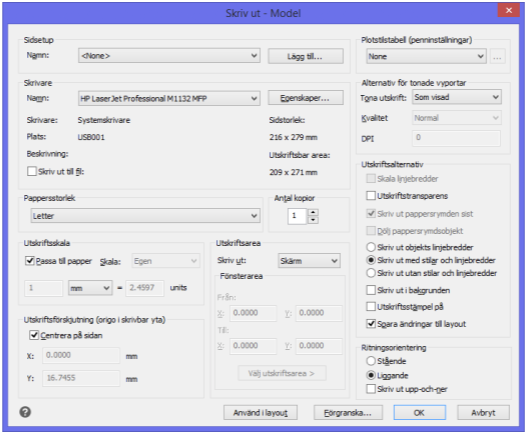The width and height of the screenshot is (525, 433).
Task: Uncheck Passa till papper checkbox
Action: (30, 261)
